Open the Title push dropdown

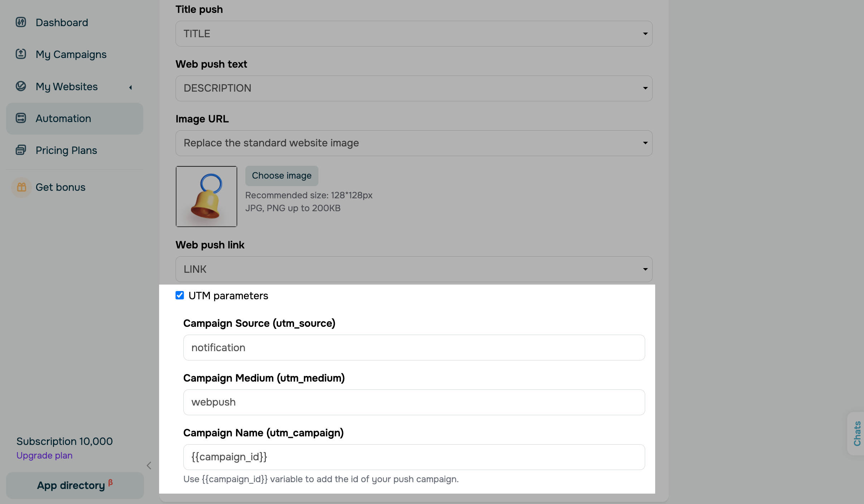pos(414,34)
